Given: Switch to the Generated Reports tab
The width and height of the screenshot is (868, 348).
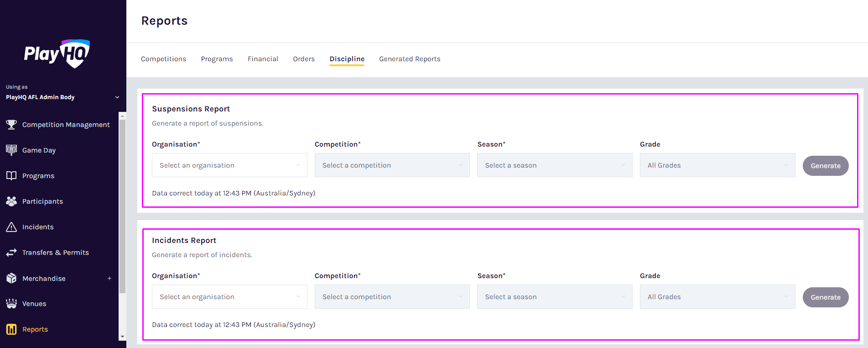Looking at the screenshot, I should pyautogui.click(x=410, y=59).
